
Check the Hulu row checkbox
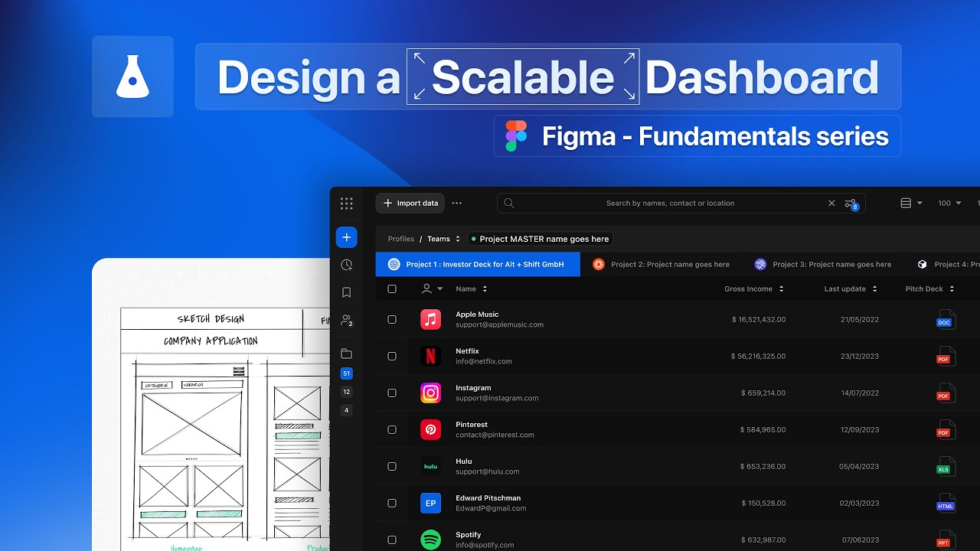pyautogui.click(x=392, y=467)
